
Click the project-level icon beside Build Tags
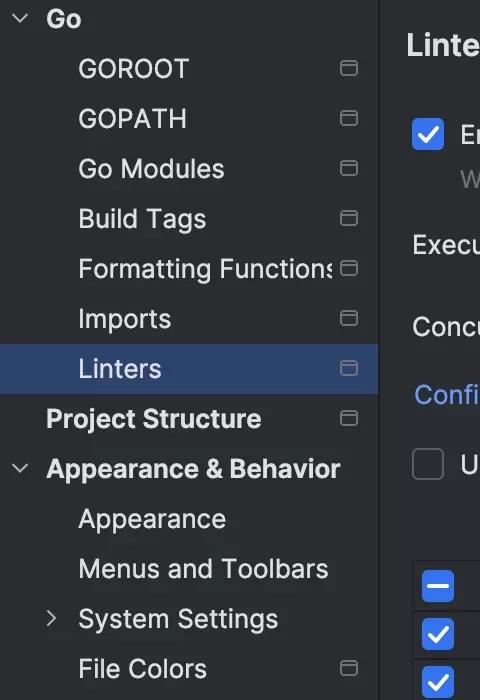pyautogui.click(x=349, y=218)
